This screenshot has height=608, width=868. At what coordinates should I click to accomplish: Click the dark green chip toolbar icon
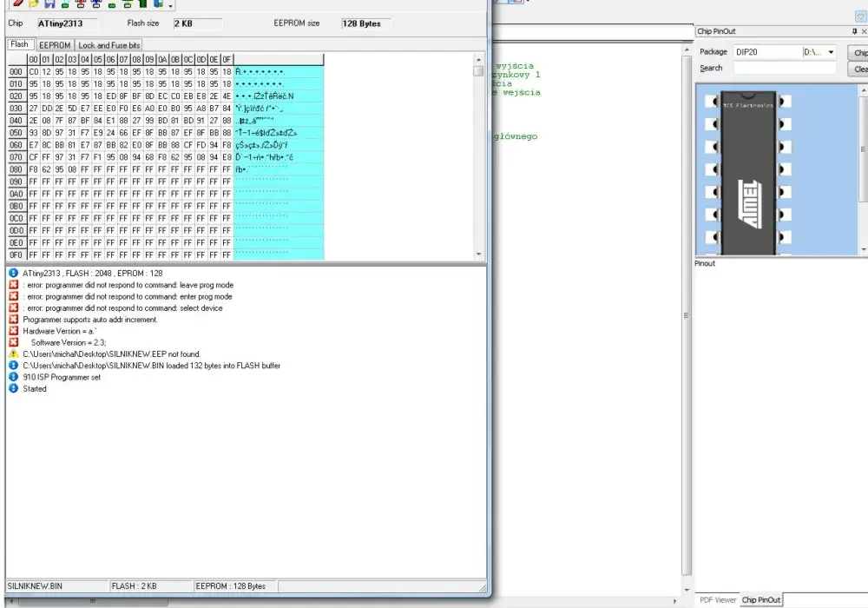[143, 3]
